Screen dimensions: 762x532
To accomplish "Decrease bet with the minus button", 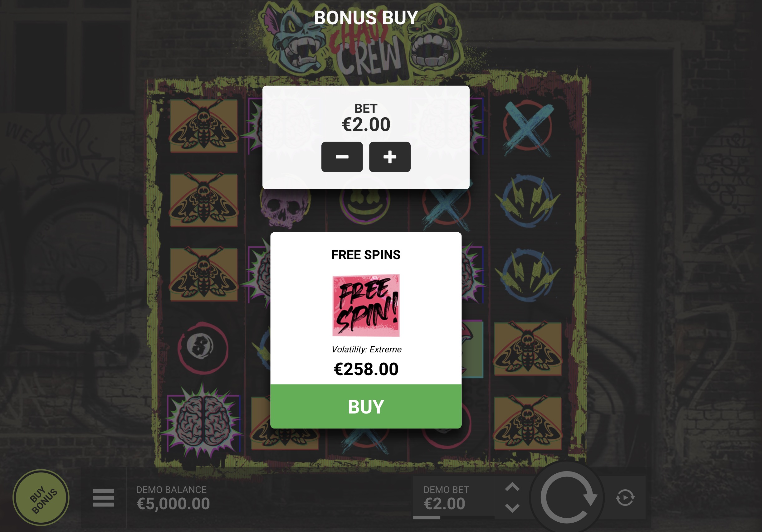I will (x=342, y=157).
